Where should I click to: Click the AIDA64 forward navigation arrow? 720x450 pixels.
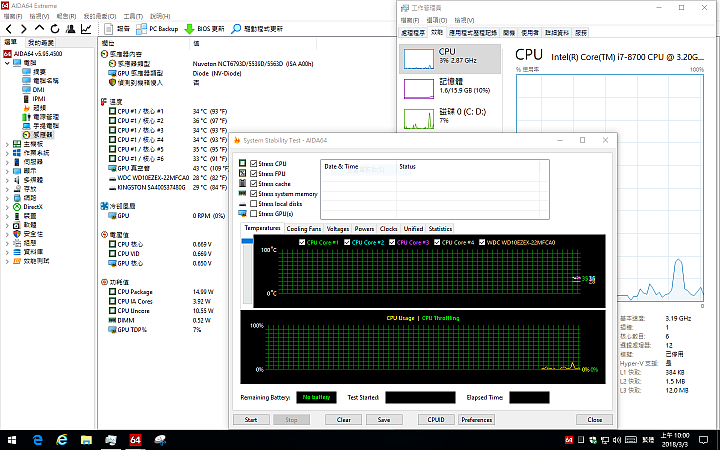coord(24,29)
